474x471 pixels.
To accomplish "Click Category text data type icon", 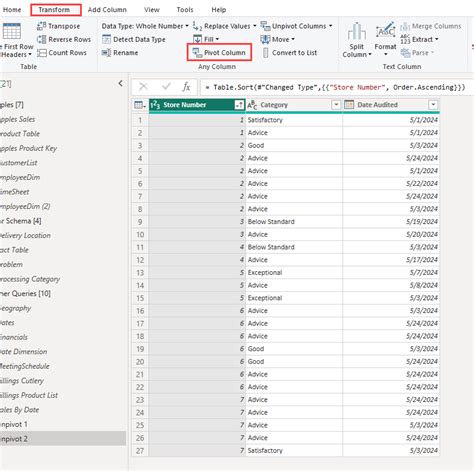I will point(252,105).
